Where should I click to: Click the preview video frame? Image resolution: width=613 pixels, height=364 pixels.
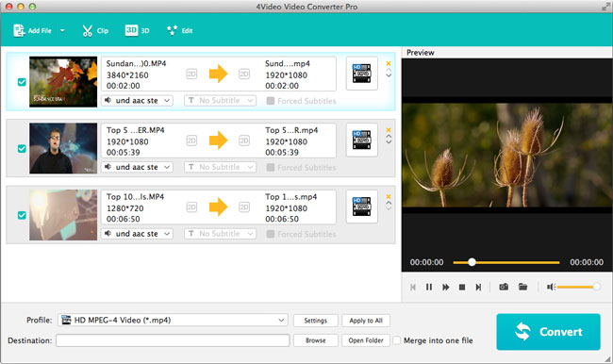click(507, 155)
